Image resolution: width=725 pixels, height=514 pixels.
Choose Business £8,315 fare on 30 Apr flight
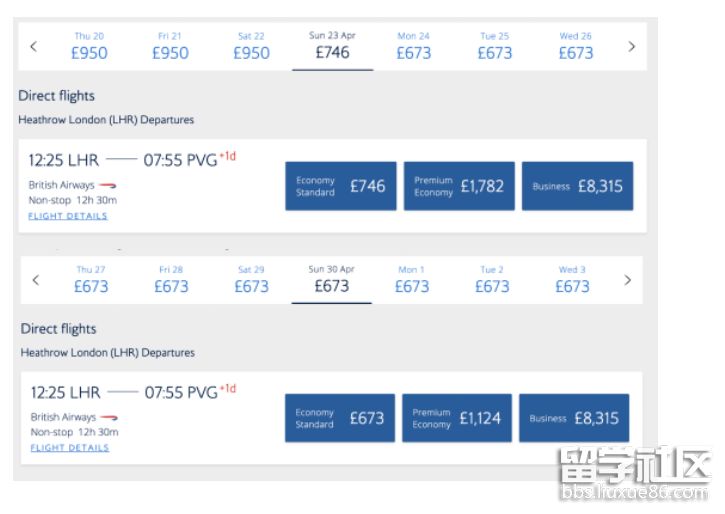574,418
